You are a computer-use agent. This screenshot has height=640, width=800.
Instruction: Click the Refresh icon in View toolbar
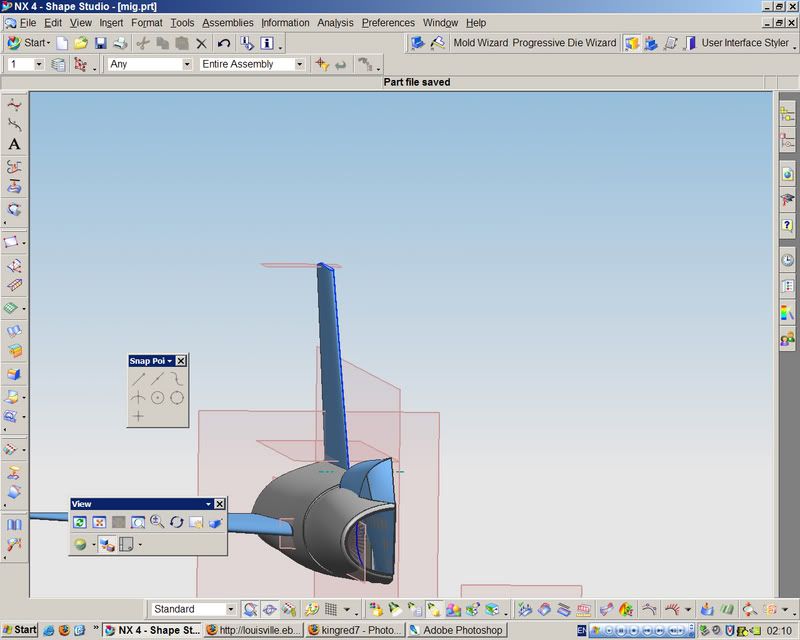coord(80,522)
